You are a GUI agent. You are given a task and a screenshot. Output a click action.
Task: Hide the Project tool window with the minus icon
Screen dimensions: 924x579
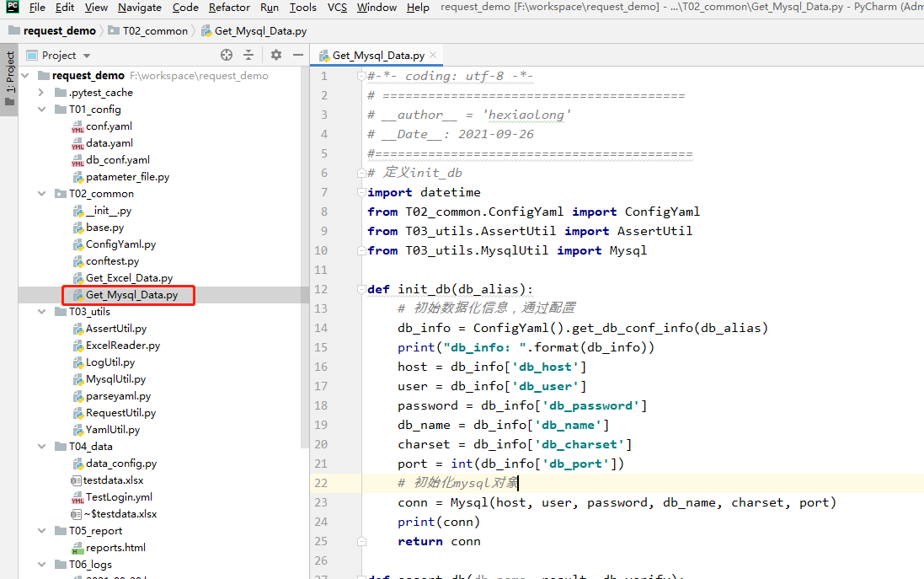(299, 55)
